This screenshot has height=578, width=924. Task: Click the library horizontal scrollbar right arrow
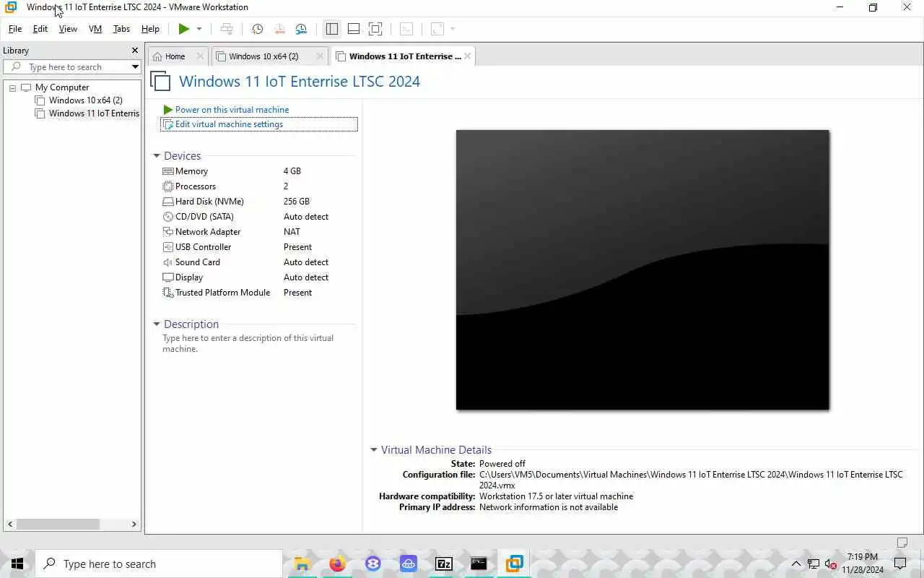point(134,525)
